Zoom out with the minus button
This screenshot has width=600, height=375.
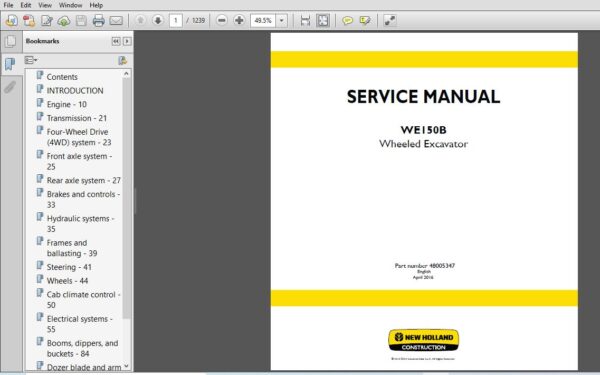click(x=222, y=20)
